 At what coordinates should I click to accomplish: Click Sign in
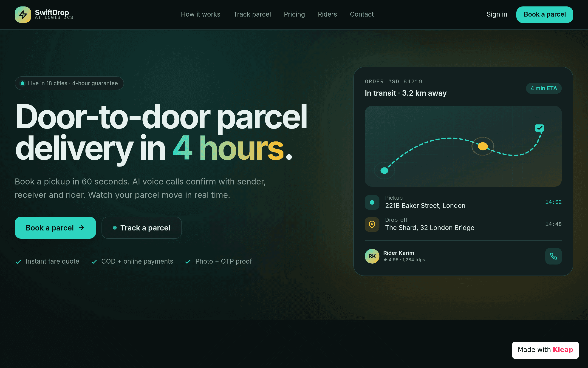pyautogui.click(x=497, y=14)
